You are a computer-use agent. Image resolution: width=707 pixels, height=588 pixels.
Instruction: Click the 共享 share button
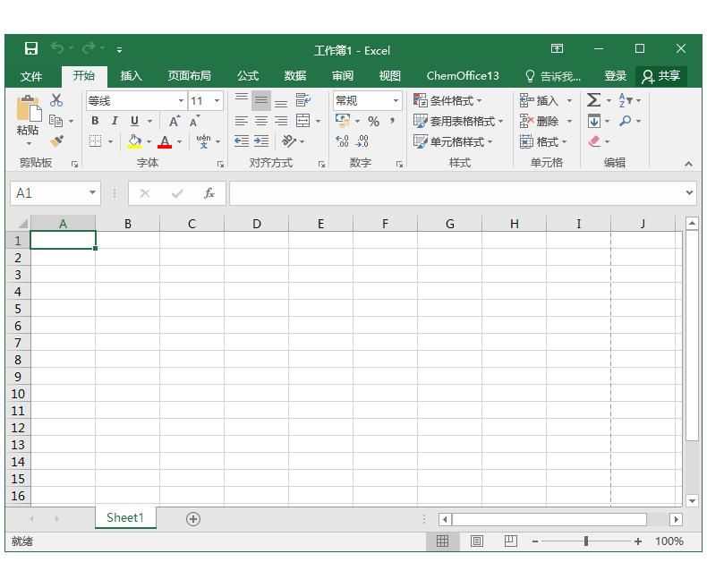[x=661, y=76]
